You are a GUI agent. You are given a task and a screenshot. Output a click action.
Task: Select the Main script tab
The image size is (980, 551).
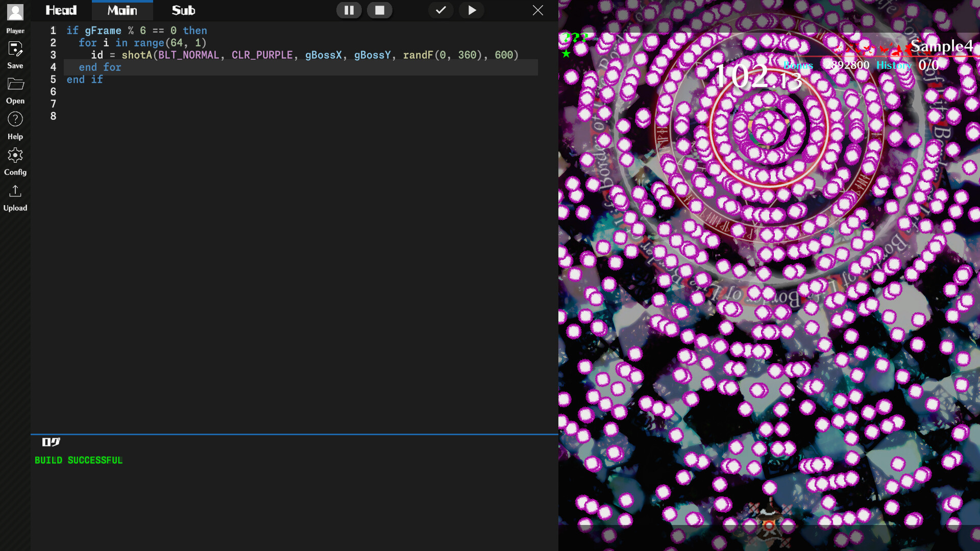pyautogui.click(x=122, y=10)
